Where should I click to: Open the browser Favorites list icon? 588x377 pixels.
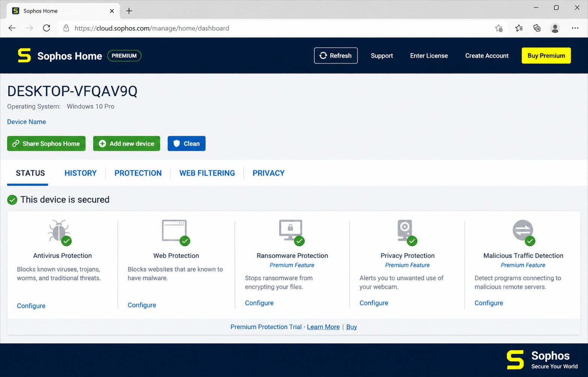[519, 28]
